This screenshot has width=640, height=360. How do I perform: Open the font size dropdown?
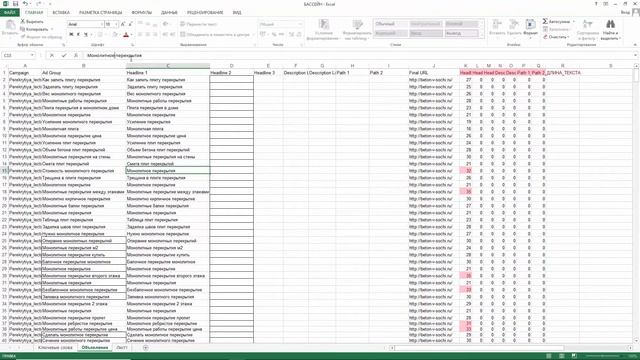(x=117, y=24)
